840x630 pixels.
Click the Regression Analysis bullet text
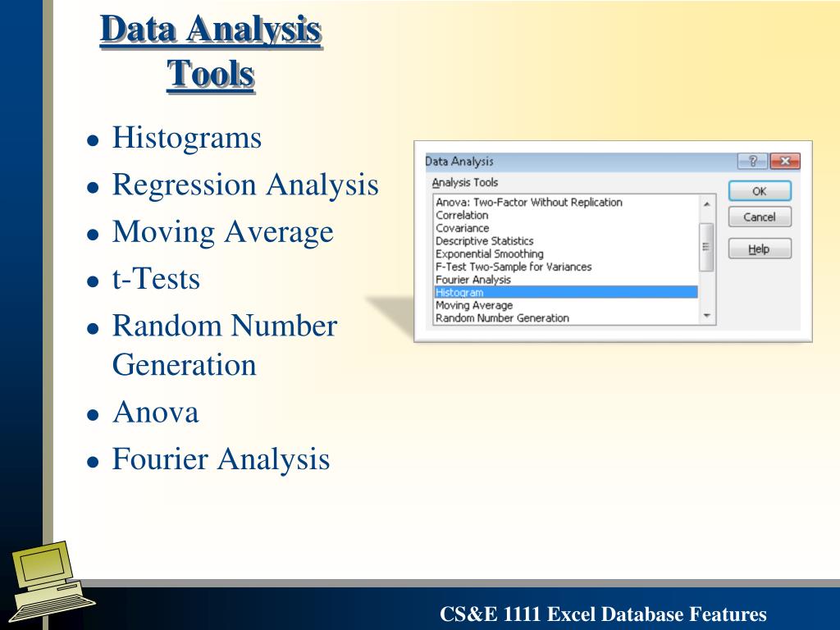245,185
